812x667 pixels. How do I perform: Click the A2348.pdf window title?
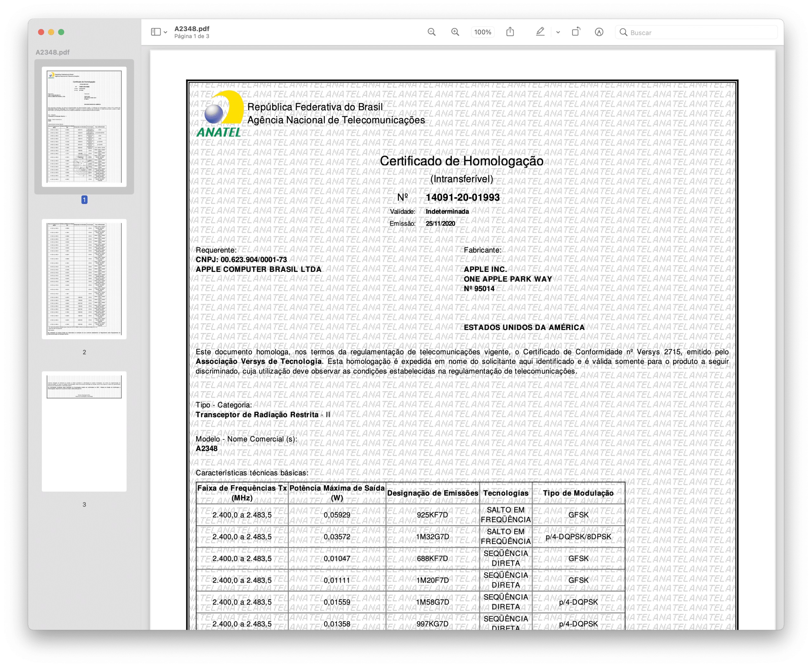(192, 29)
